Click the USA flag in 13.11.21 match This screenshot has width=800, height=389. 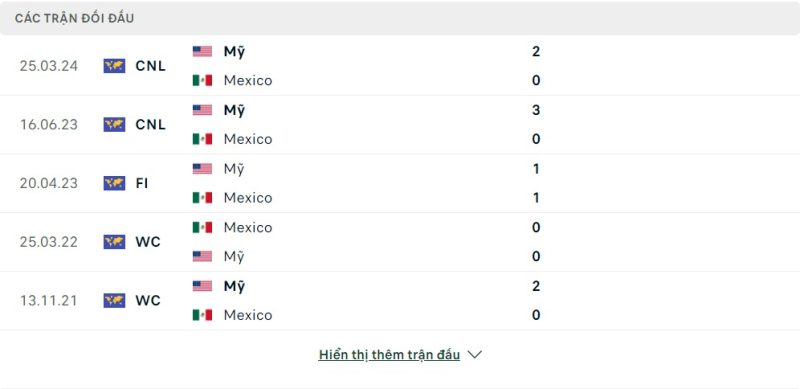click(202, 286)
